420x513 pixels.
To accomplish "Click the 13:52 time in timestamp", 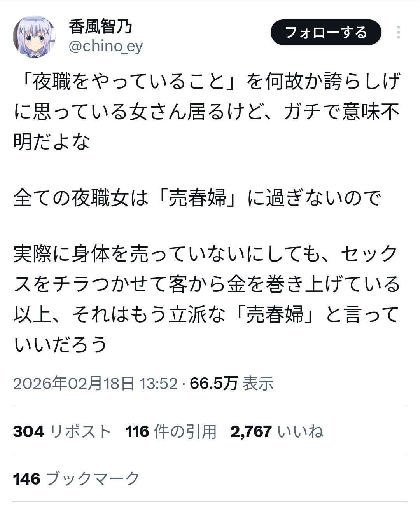I will click(x=158, y=384).
